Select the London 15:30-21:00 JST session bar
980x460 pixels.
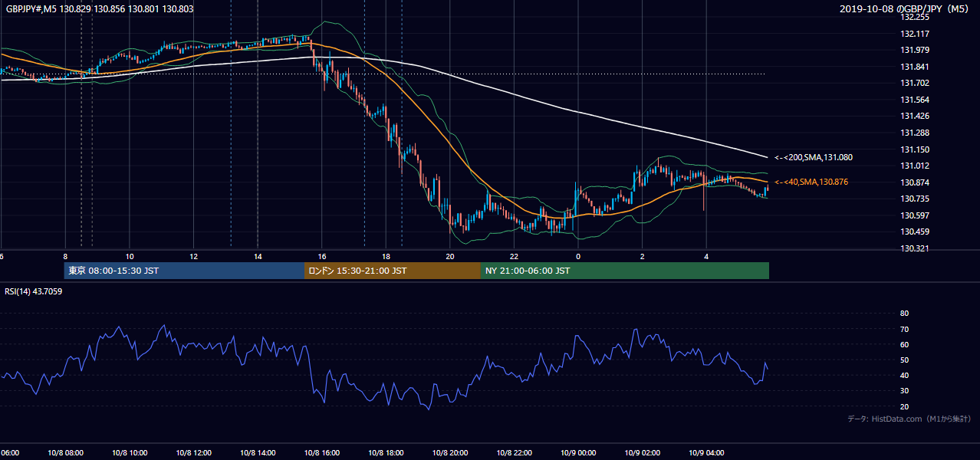(x=393, y=271)
